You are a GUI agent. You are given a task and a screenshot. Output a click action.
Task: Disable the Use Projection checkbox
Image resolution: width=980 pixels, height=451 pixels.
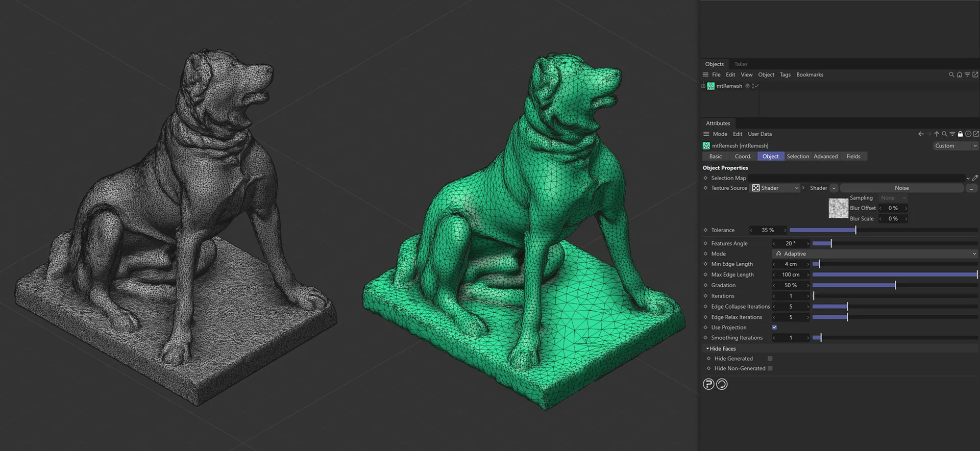tap(774, 328)
